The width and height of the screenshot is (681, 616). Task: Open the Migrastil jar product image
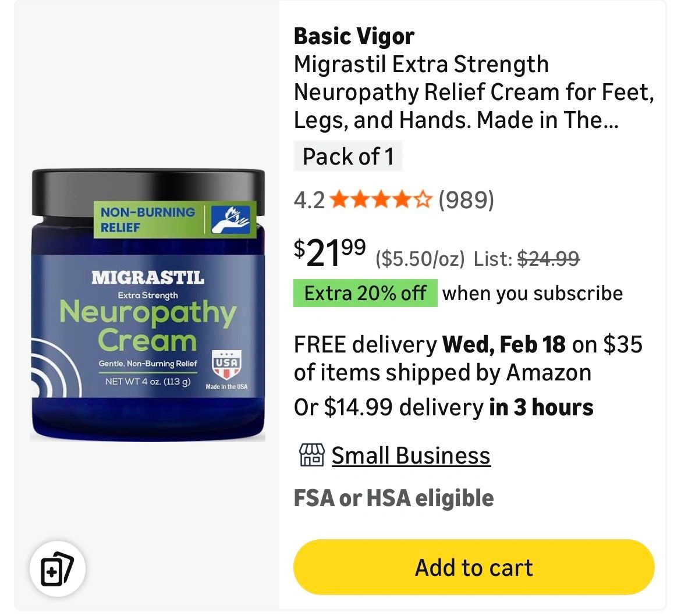[x=148, y=305]
